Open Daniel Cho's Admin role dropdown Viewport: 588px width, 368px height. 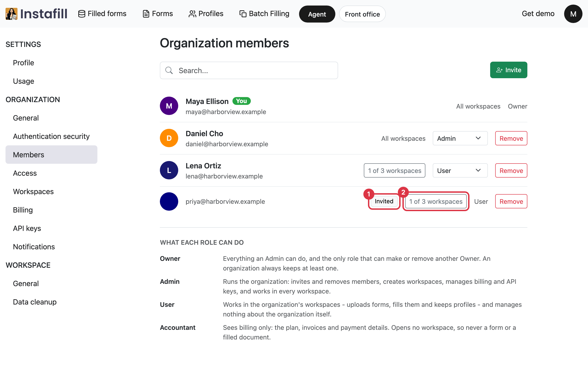tap(460, 138)
